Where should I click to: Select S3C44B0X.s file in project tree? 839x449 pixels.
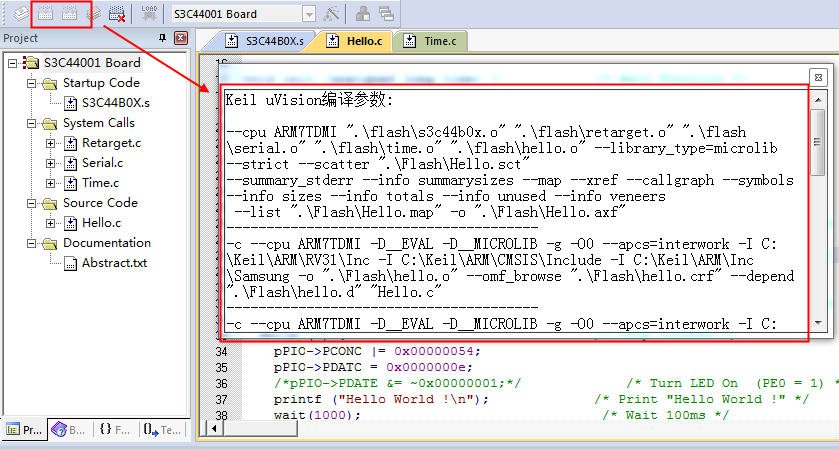click(116, 103)
